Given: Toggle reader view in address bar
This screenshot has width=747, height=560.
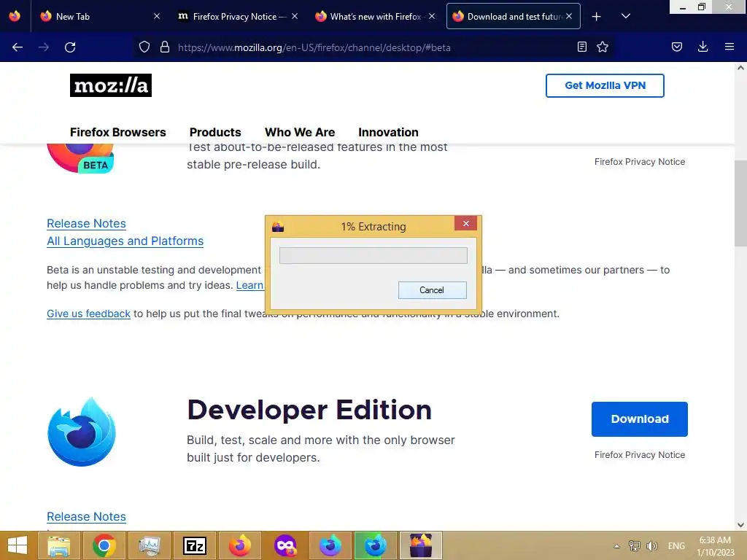Looking at the screenshot, I should point(581,47).
